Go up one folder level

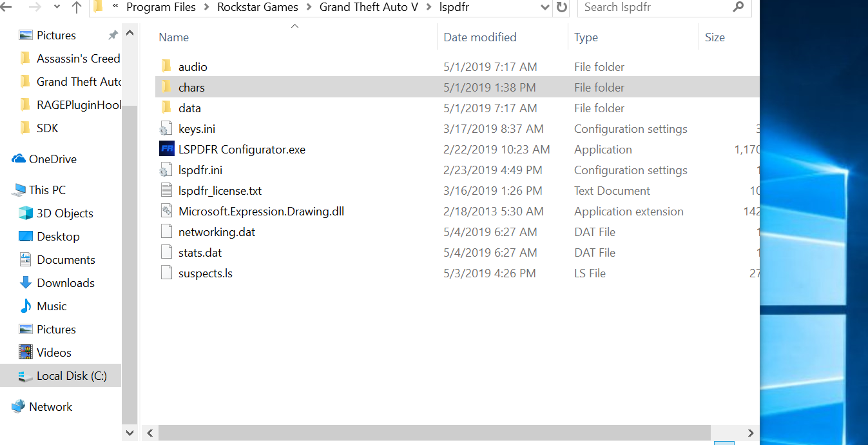(77, 7)
